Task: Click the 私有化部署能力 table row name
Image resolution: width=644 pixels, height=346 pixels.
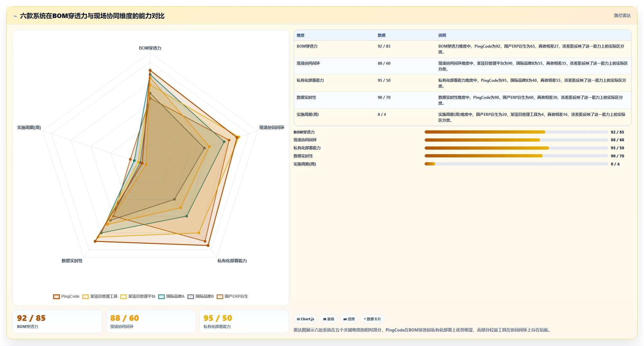Action: 310,80
